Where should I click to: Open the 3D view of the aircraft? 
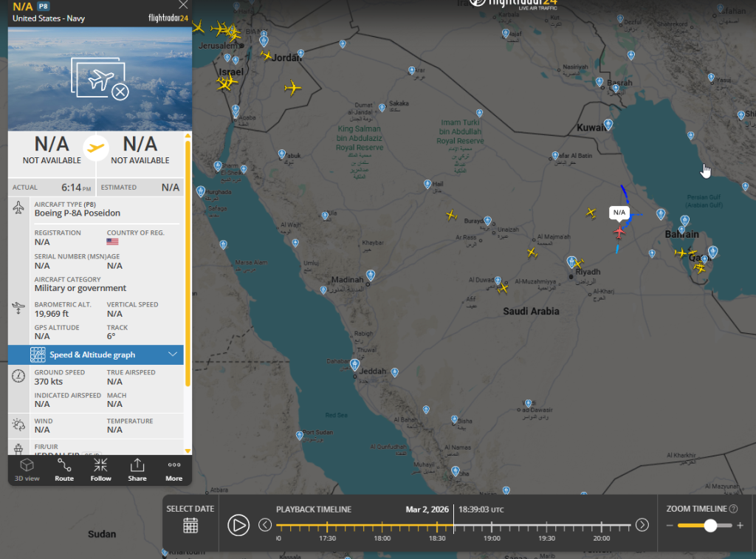pyautogui.click(x=27, y=470)
